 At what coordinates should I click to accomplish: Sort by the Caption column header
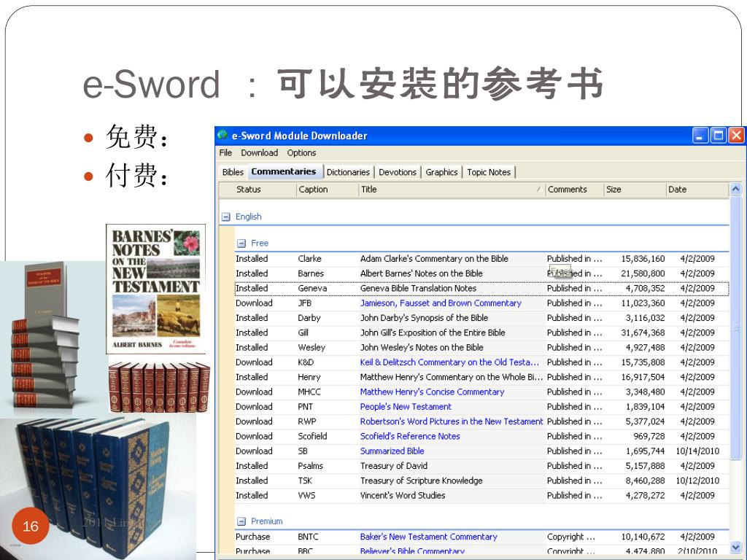(328, 190)
